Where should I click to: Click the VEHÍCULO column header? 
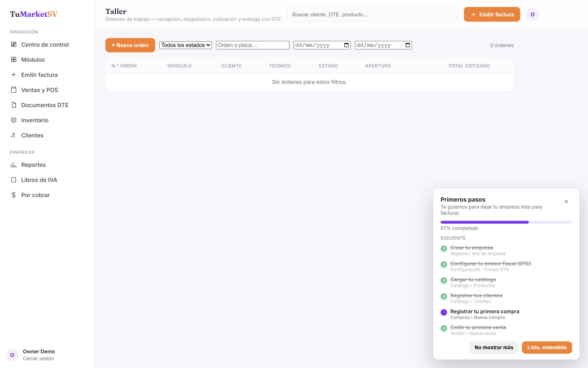click(x=179, y=66)
